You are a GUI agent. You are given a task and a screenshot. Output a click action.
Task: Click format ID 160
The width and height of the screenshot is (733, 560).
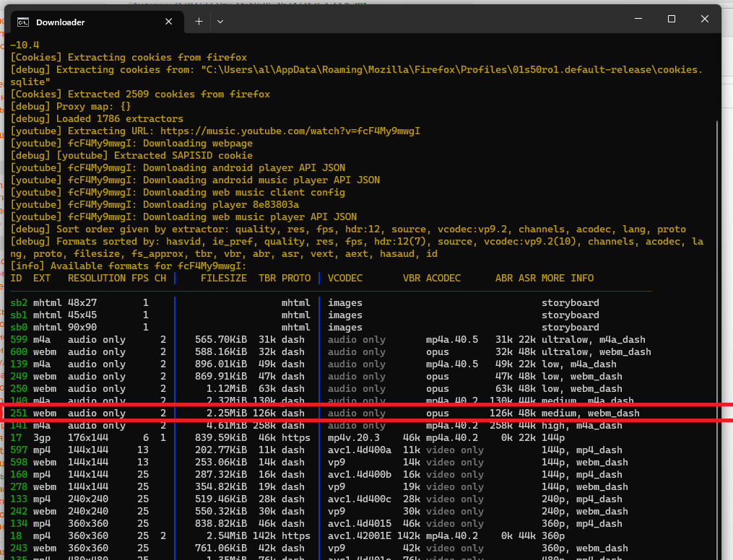tap(19, 474)
